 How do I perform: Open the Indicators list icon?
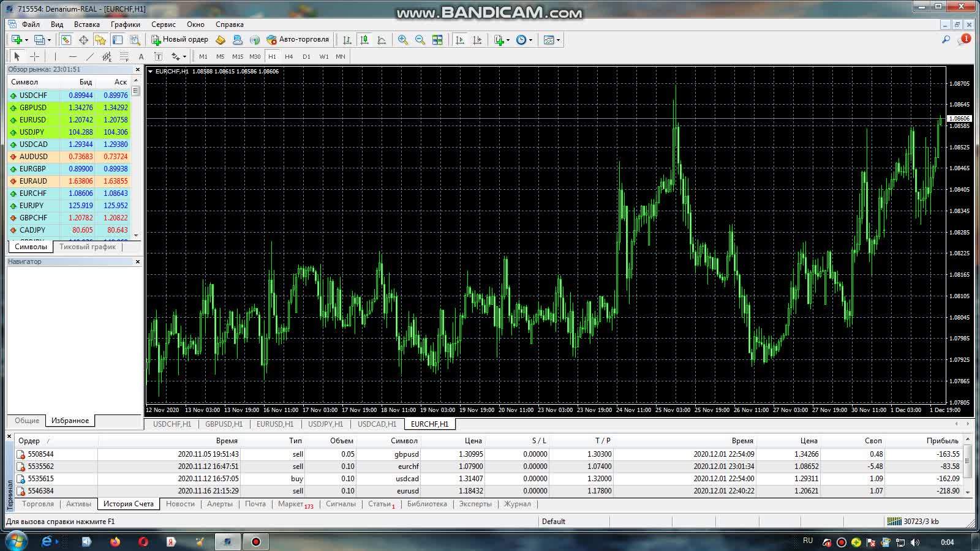tap(499, 40)
